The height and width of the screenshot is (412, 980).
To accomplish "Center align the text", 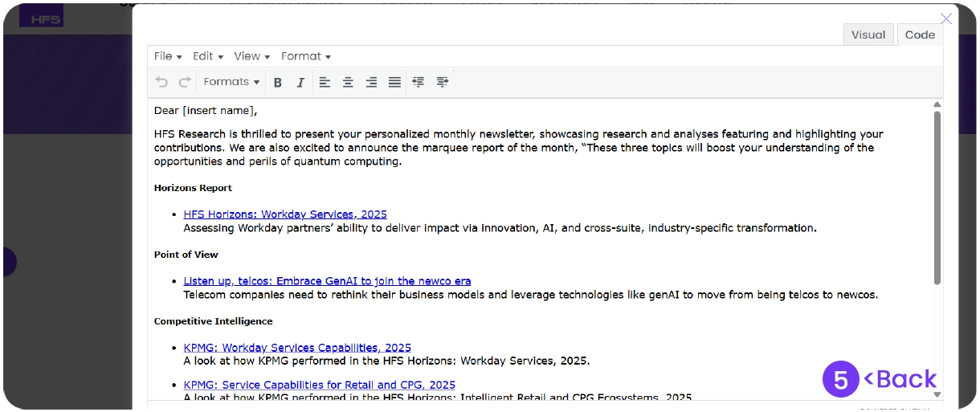I will [348, 82].
